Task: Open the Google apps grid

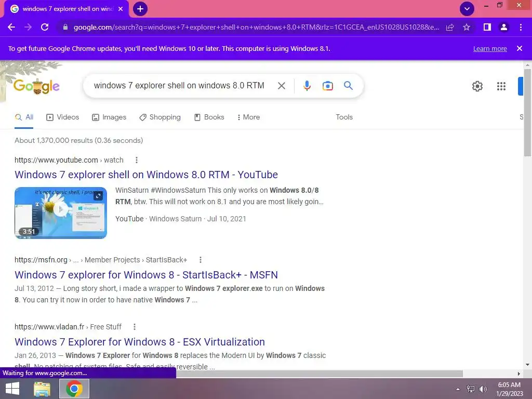Action: tap(501, 86)
